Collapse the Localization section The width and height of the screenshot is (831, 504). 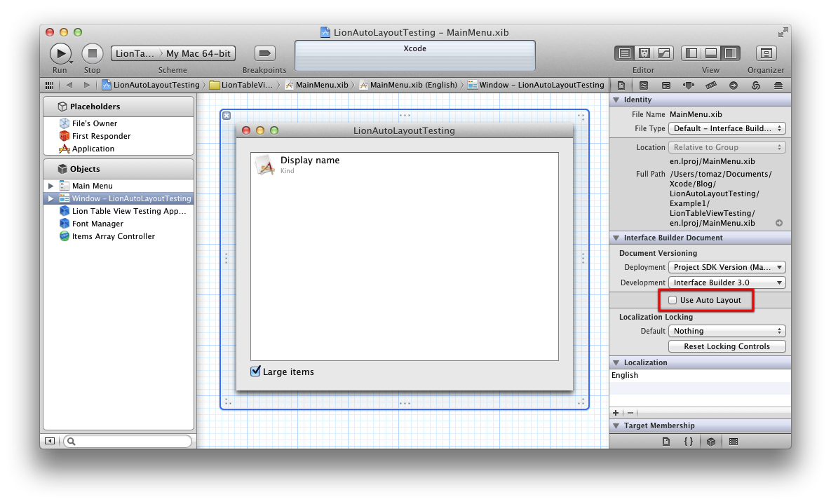click(x=616, y=362)
